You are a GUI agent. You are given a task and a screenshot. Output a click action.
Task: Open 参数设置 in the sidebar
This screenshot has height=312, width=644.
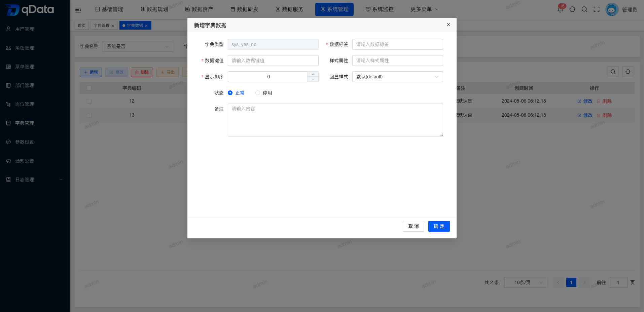tap(35, 142)
